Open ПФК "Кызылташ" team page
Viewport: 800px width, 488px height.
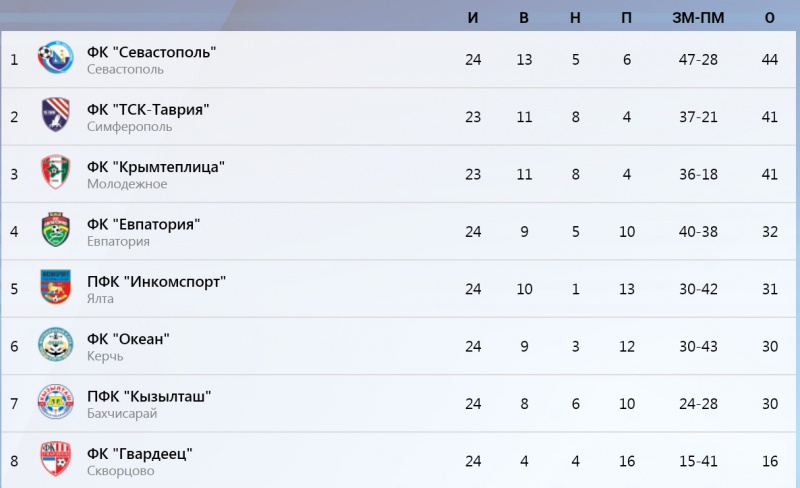pyautogui.click(x=149, y=397)
